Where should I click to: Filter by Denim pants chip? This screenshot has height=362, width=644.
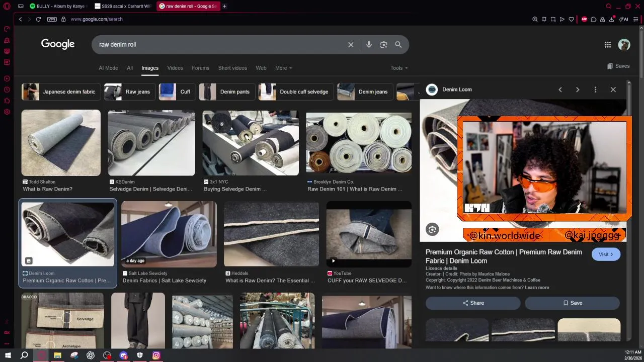point(227,92)
